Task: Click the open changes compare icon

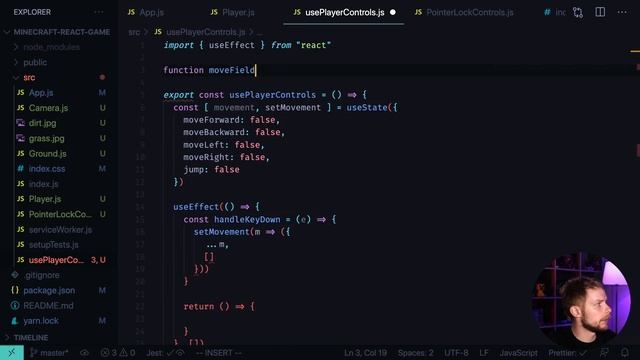Action: 578,12
